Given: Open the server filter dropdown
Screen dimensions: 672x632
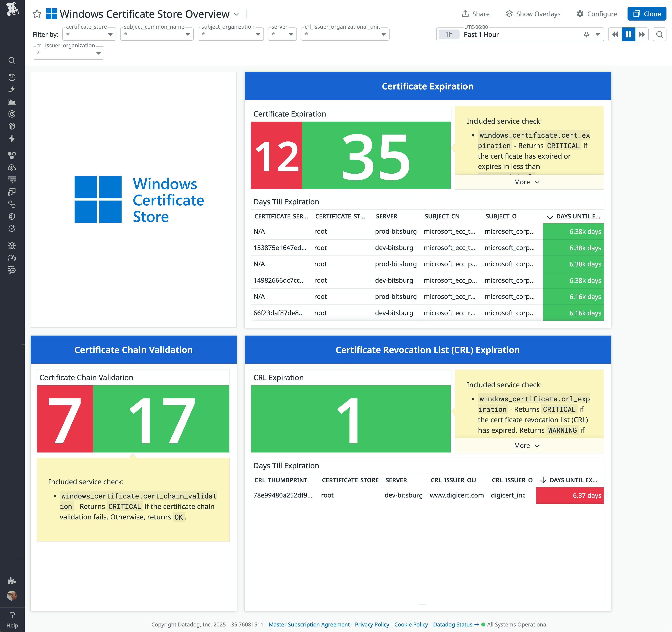Looking at the screenshot, I should point(282,34).
